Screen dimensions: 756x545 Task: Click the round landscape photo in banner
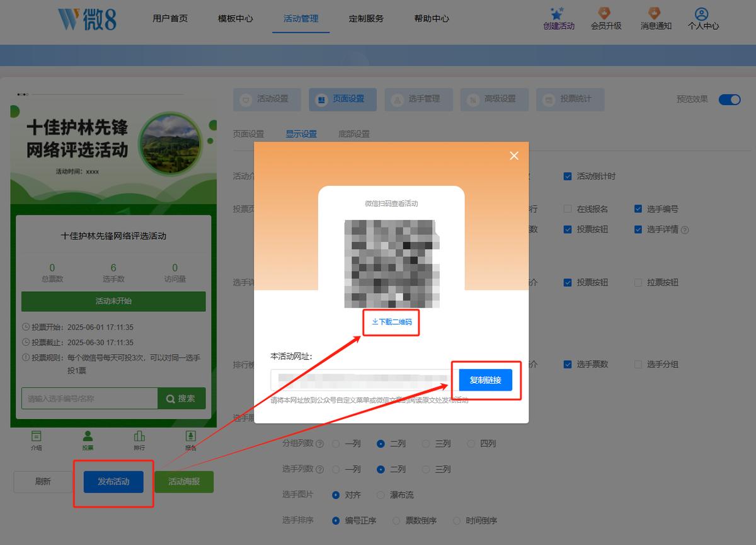(x=170, y=144)
